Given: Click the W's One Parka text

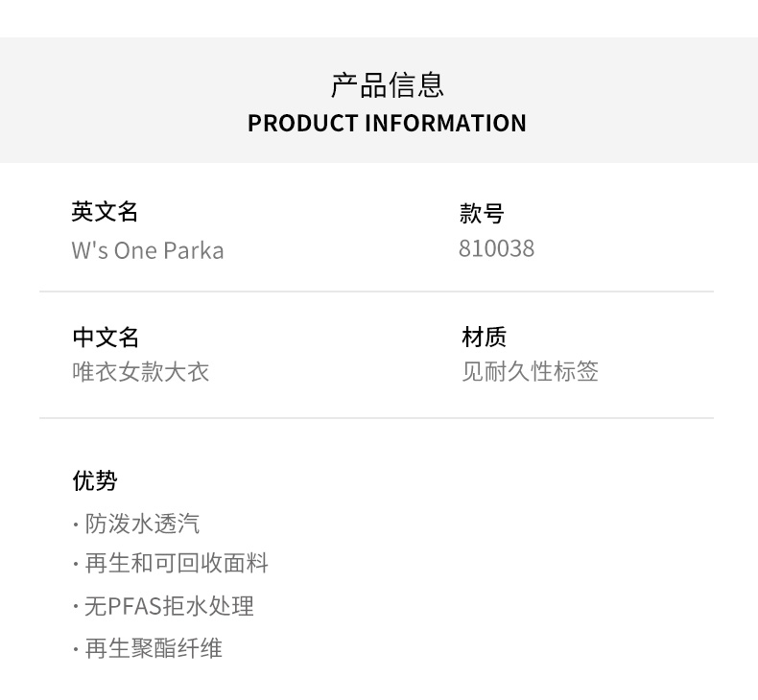Looking at the screenshot, I should [x=148, y=250].
